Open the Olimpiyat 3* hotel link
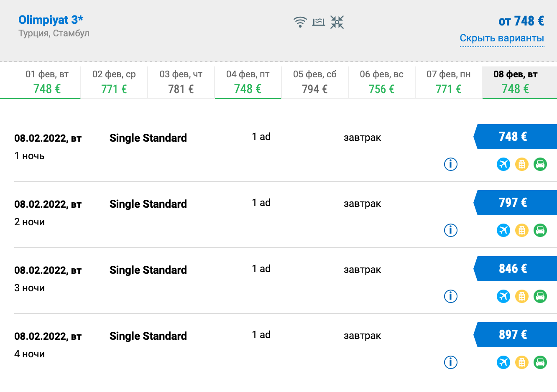This screenshot has height=392, width=557. (51, 20)
